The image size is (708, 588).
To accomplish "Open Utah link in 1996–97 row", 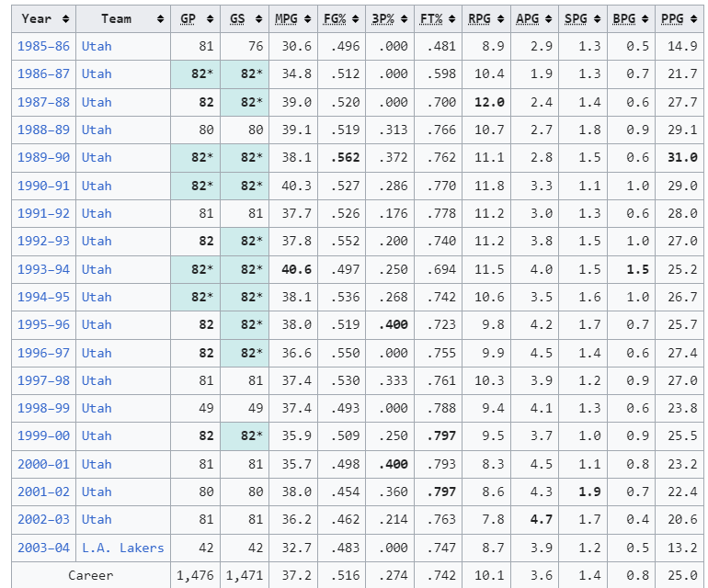I will click(97, 353).
